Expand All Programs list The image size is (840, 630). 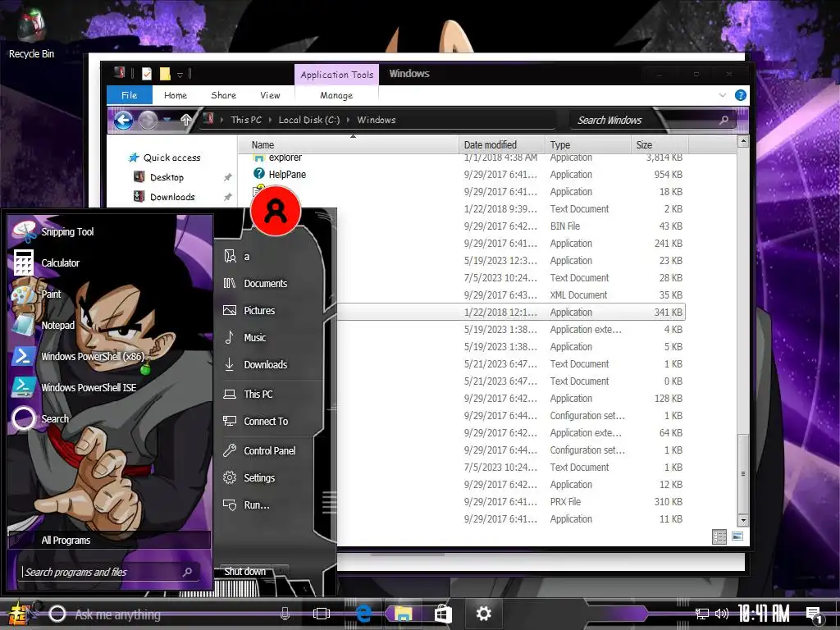tap(109, 540)
